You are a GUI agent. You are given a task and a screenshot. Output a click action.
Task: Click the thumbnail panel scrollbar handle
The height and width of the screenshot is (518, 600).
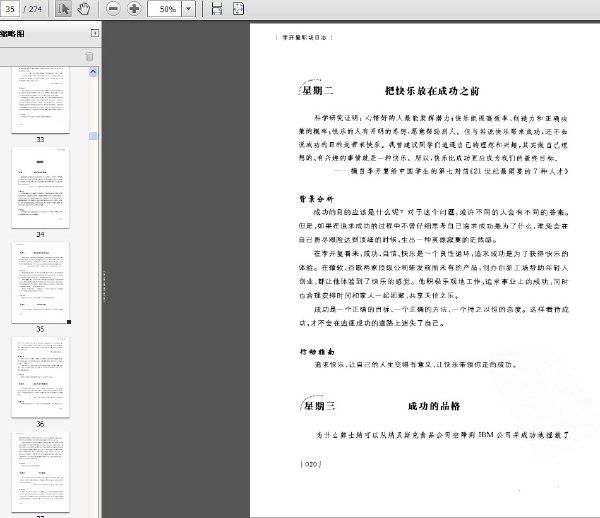tap(93, 136)
